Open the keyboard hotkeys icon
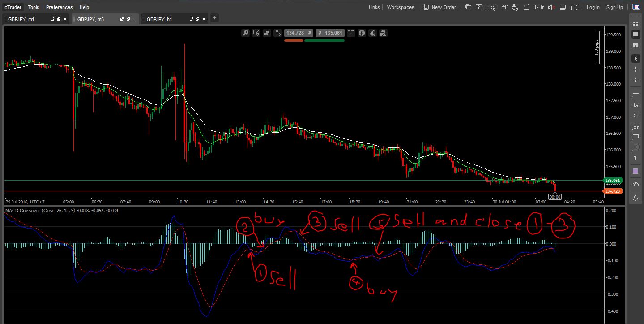644x324 pixels. [x=527, y=7]
